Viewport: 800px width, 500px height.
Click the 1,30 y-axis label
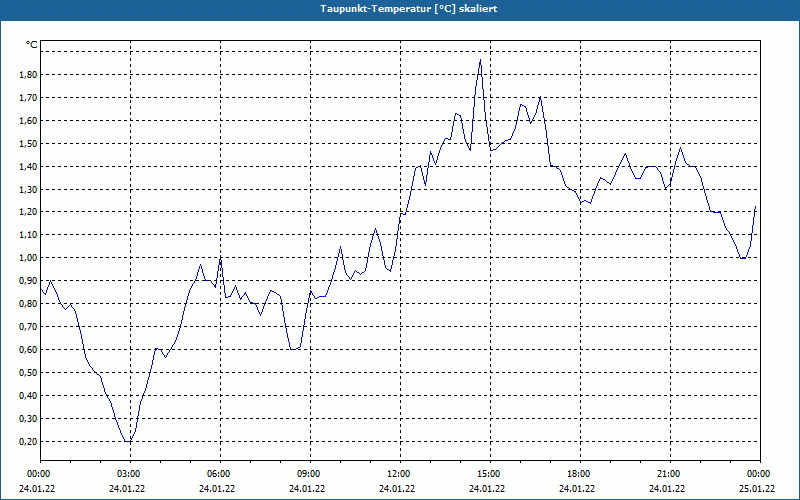pyautogui.click(x=27, y=190)
